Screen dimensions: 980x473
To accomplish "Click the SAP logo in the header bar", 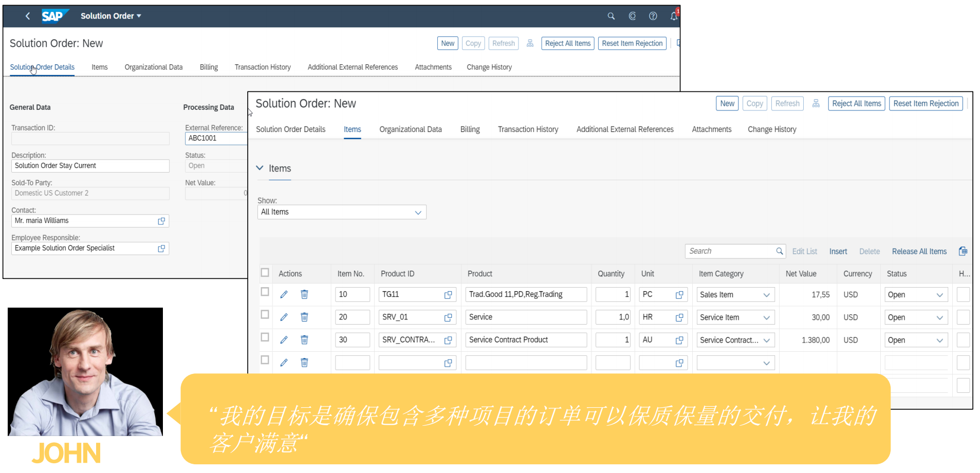I will coord(54,16).
